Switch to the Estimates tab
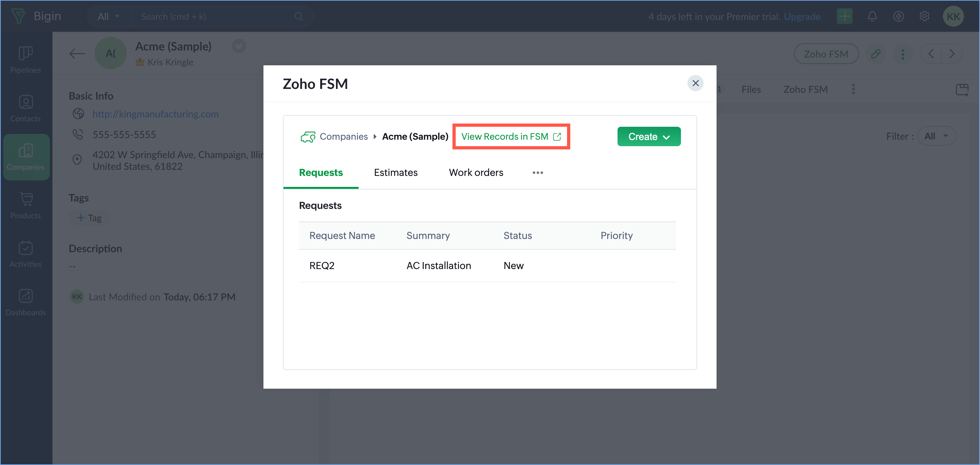 coord(395,173)
